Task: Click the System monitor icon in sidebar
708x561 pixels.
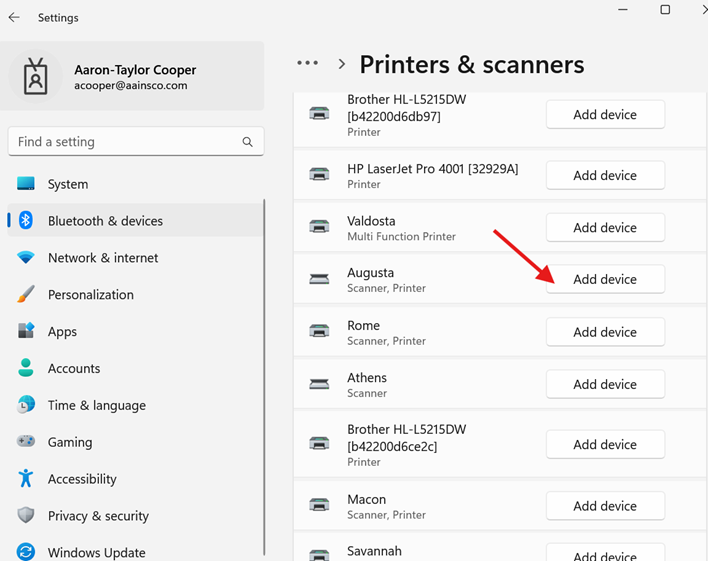Action: click(26, 184)
